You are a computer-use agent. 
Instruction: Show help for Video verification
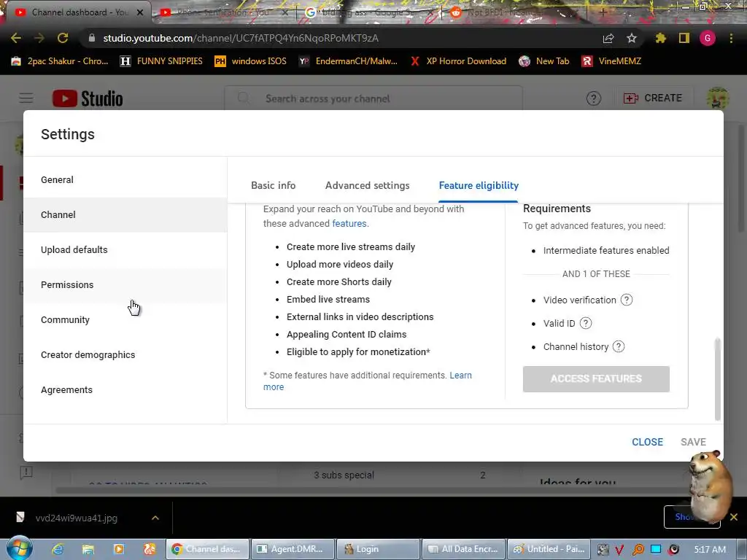pos(627,300)
